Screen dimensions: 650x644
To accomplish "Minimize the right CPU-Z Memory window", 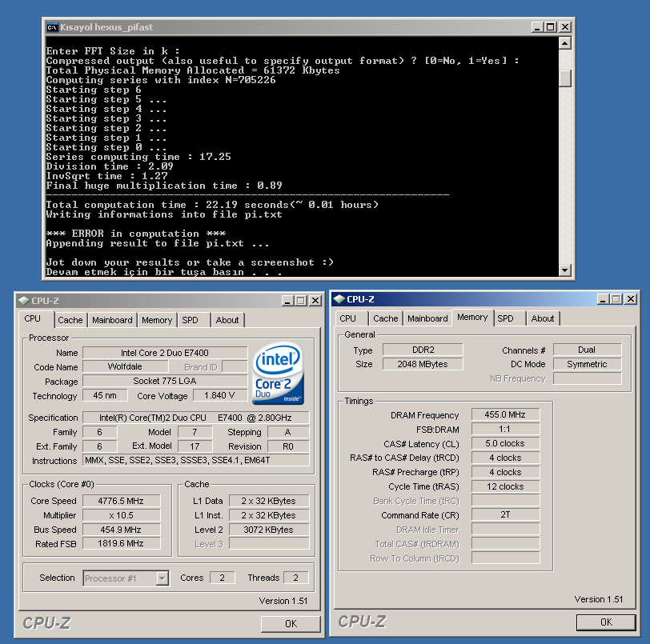I will pos(603,298).
